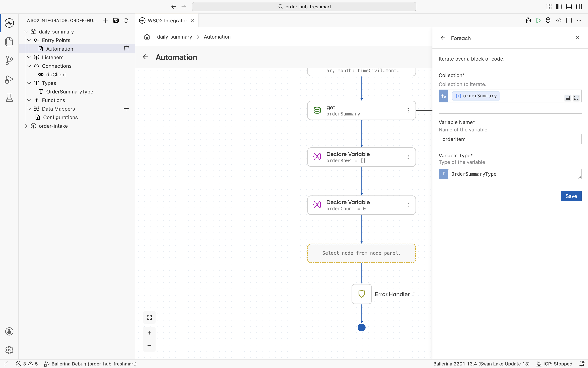Collapse the daily-summary project
Image resolution: width=588 pixels, height=368 pixels.
(x=26, y=32)
